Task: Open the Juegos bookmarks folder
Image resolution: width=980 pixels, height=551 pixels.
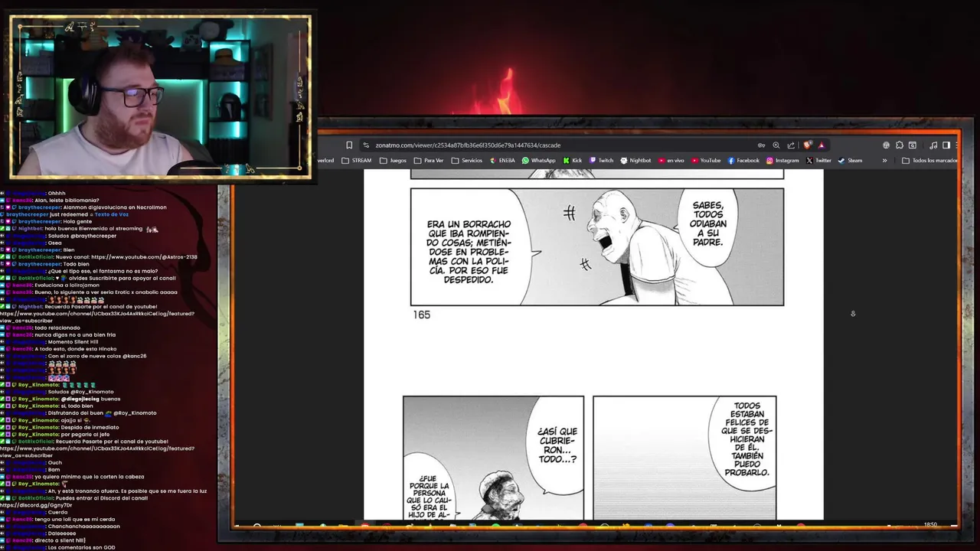Action: (393, 161)
